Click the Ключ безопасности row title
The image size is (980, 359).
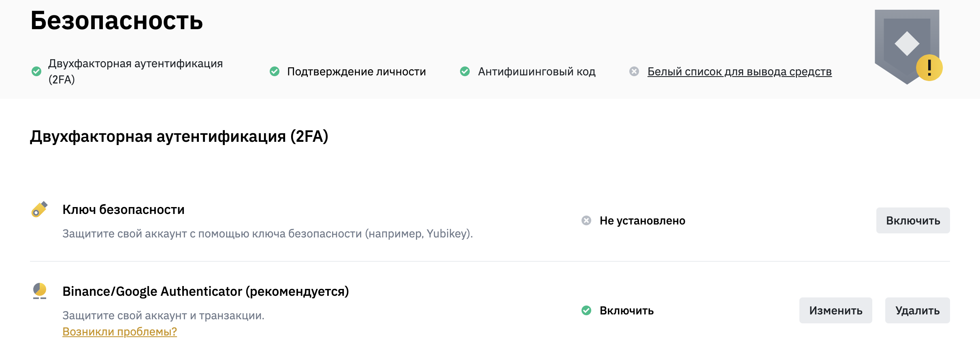tap(124, 209)
